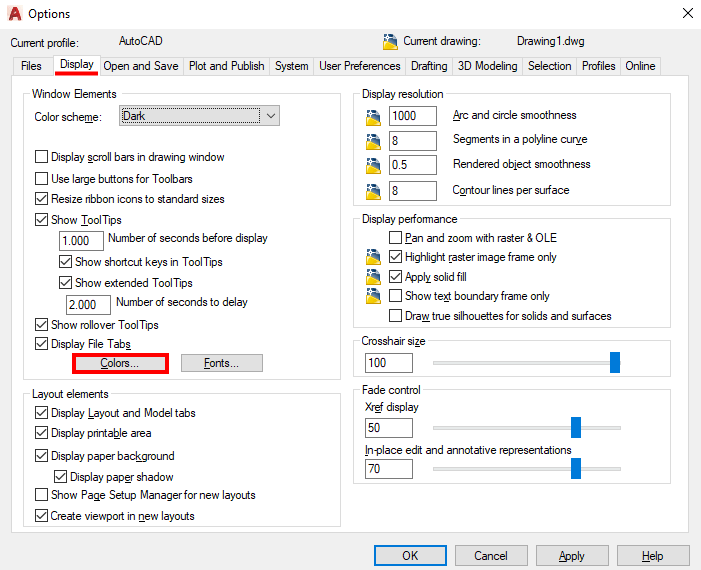This screenshot has height=570, width=701.
Task: Enable Show Page Setup Manager for new layouts
Action: 42,495
